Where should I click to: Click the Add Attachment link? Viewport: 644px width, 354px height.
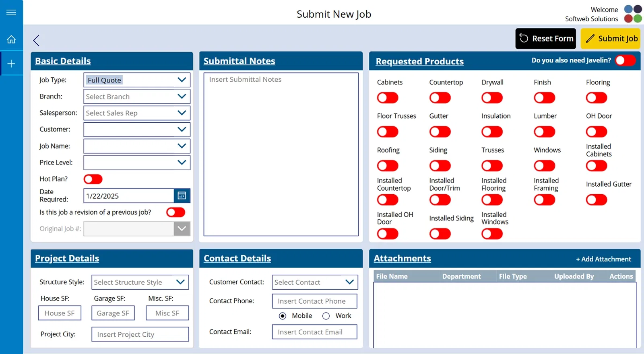click(603, 259)
